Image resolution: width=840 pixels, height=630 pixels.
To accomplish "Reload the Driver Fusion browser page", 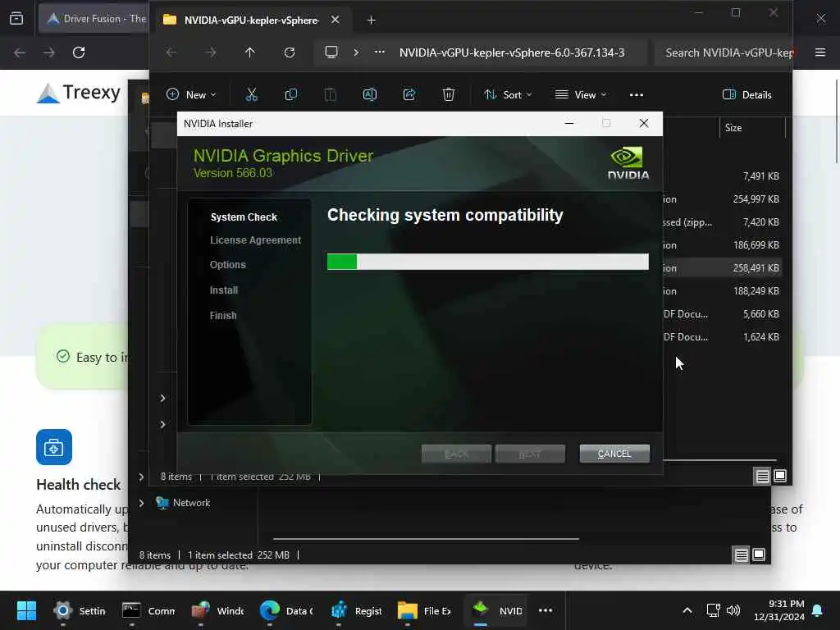I will coord(79,52).
